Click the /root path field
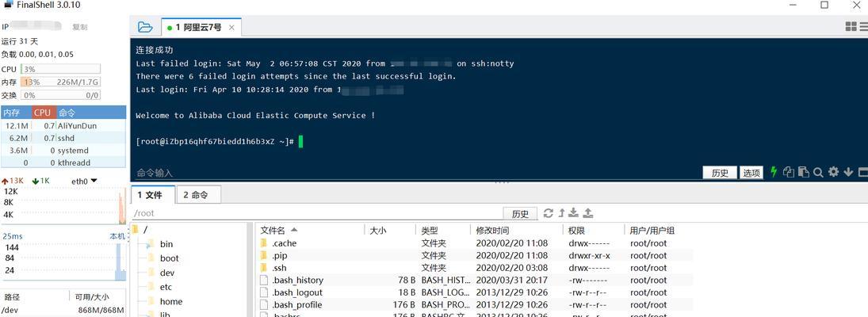 (316, 213)
